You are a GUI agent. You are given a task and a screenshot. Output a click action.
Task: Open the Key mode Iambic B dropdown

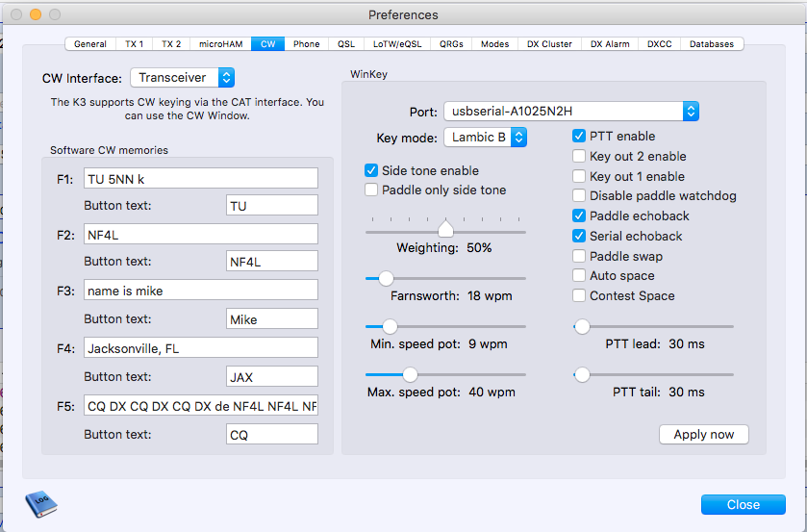click(x=485, y=138)
